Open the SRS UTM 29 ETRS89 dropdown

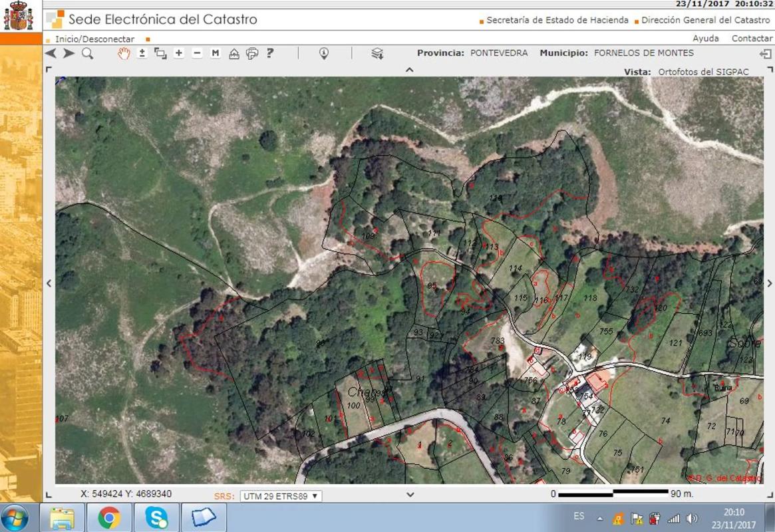[280, 496]
